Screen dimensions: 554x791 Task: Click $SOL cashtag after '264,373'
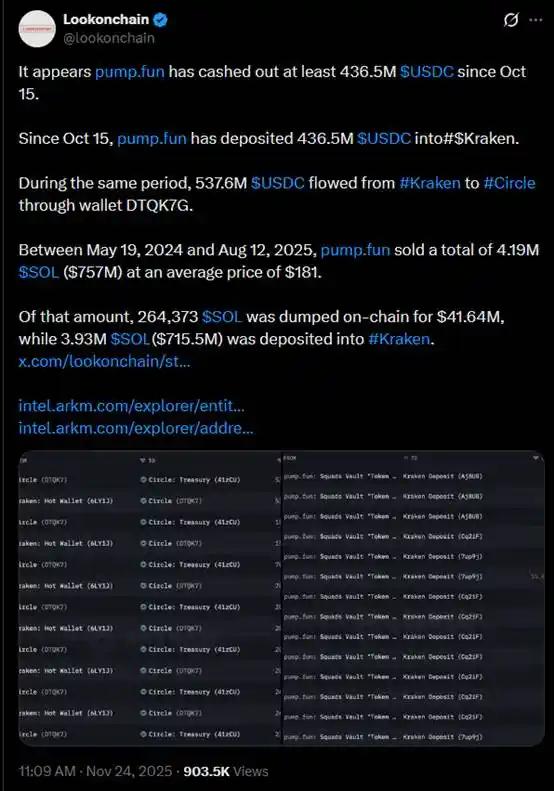[222, 317]
